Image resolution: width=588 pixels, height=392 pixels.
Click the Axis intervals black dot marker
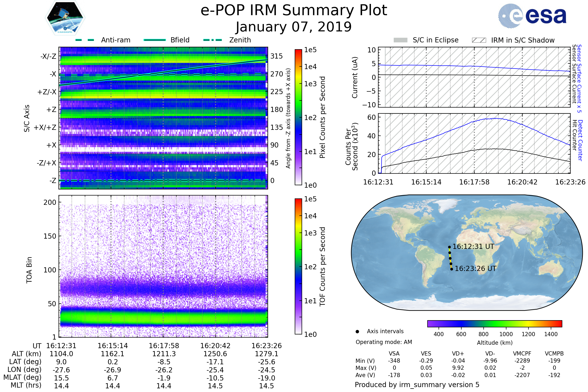357,331
